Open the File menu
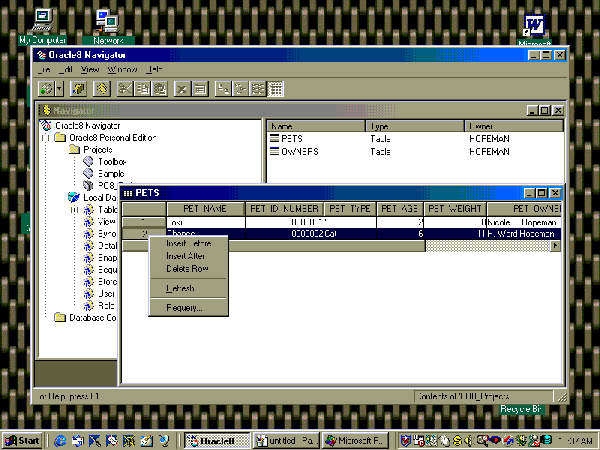Viewport: 600px width, 450px height. 44,69
